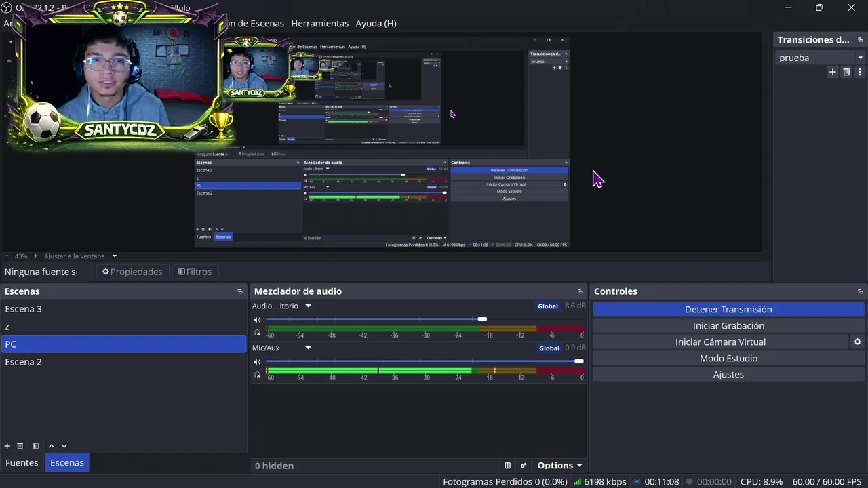868x488 pixels.
Task: Select scene Escena 2
Action: pyautogui.click(x=123, y=362)
